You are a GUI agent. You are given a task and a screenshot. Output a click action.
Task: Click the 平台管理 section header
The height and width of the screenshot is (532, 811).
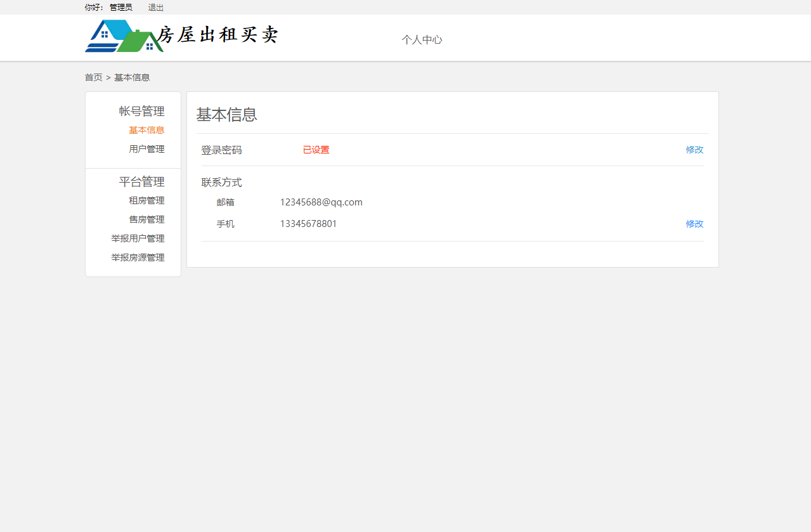point(141,181)
